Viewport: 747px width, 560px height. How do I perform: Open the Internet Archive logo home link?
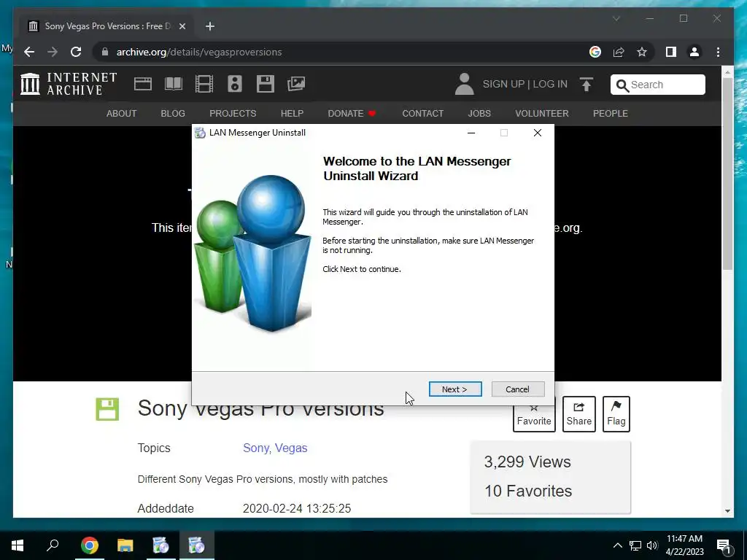[69, 84]
